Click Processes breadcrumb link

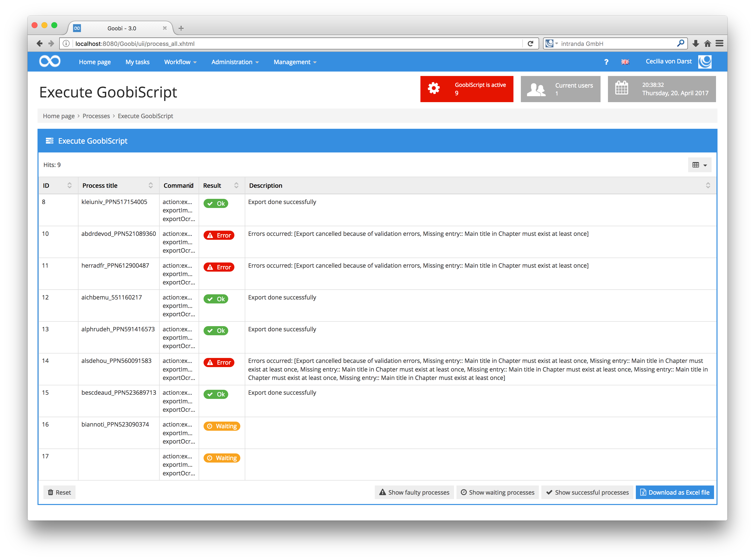(96, 116)
